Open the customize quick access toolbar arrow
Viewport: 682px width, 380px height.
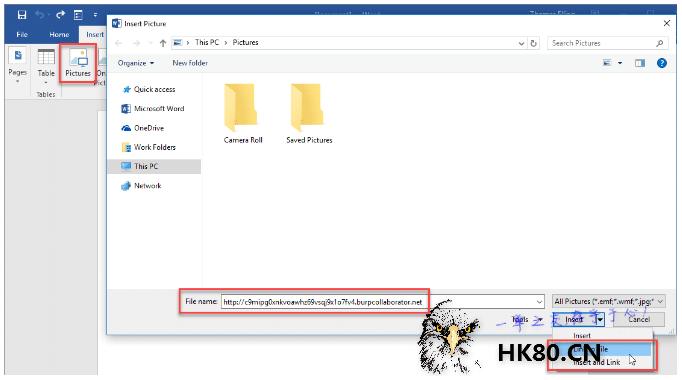click(x=95, y=15)
